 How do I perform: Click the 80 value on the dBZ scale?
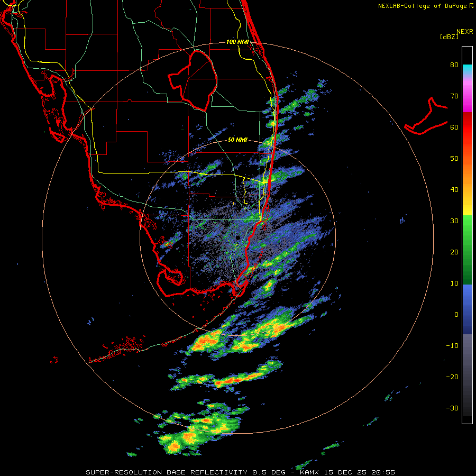[454, 65]
